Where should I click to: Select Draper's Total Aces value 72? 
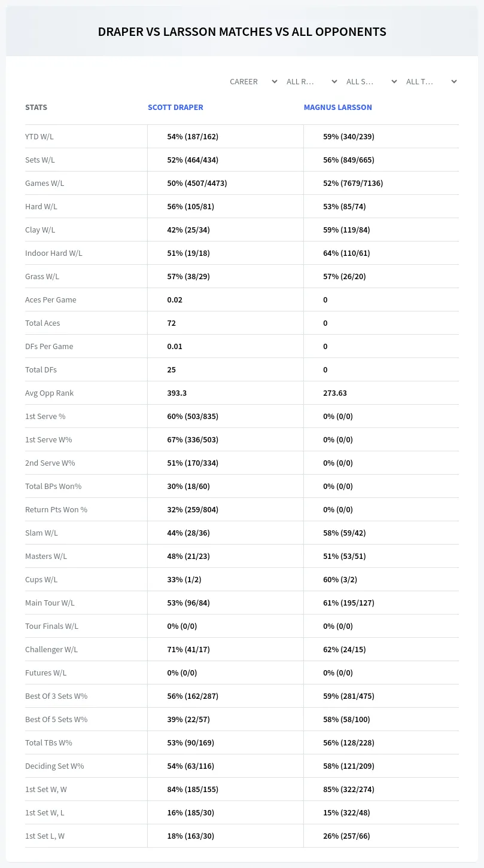coord(172,323)
